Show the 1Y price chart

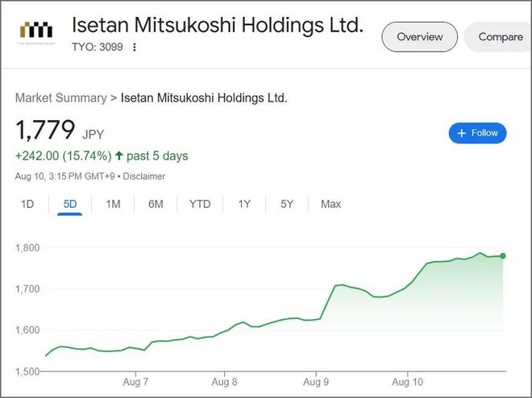(244, 204)
